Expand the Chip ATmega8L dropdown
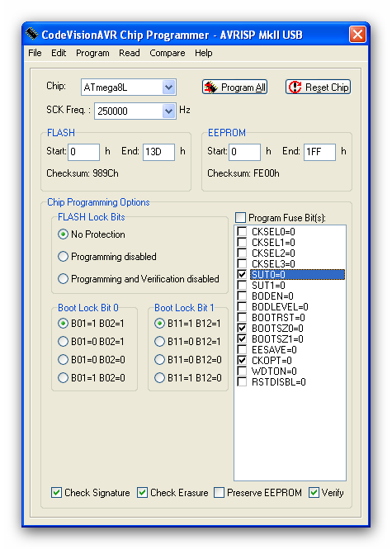The width and height of the screenshot is (392, 549). click(x=168, y=88)
